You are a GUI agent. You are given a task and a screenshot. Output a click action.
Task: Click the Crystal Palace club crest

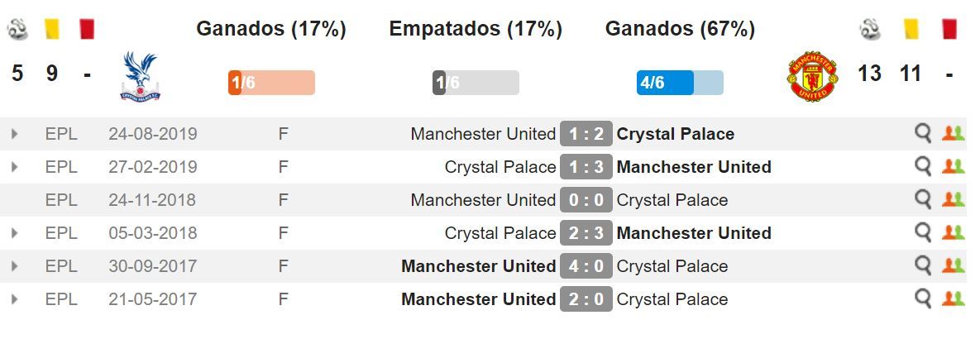pyautogui.click(x=140, y=76)
